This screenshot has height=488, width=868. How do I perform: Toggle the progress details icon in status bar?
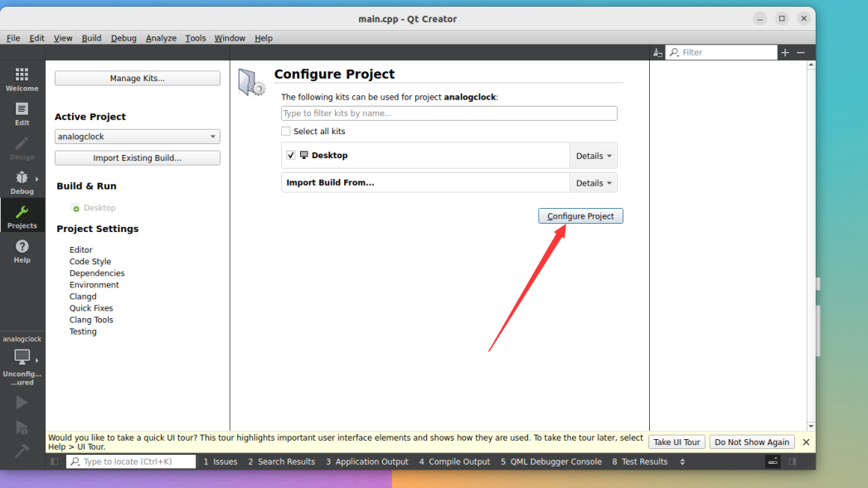pyautogui.click(x=773, y=461)
